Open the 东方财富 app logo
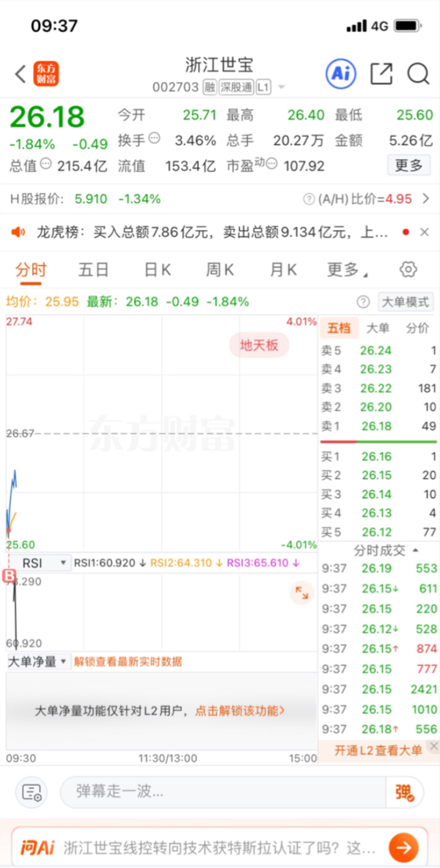Image resolution: width=440 pixels, height=868 pixels. click(x=46, y=74)
